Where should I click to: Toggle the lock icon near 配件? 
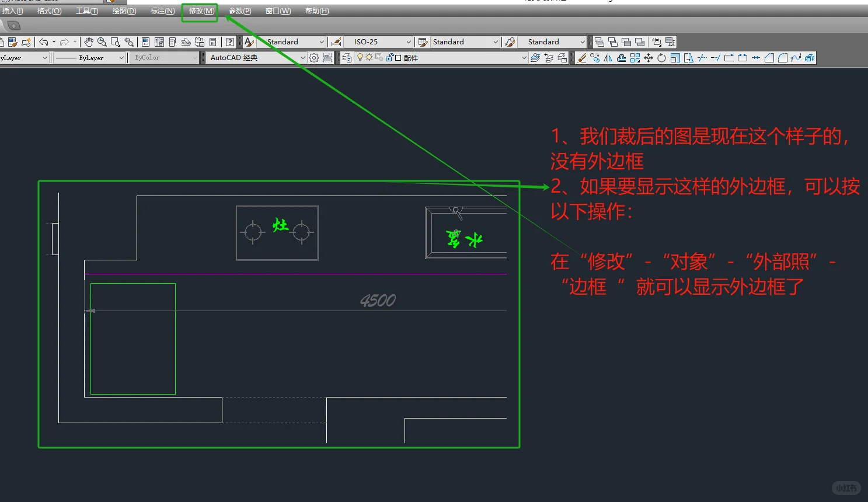(389, 57)
